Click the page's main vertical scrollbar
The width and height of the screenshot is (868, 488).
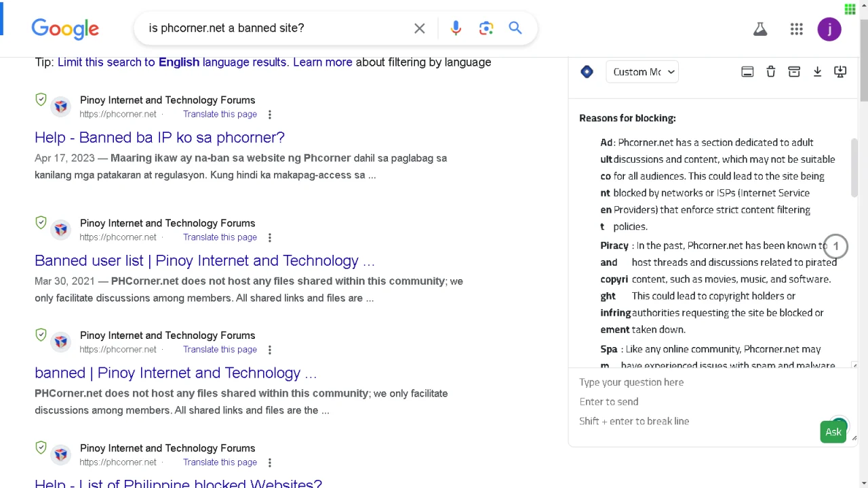pyautogui.click(x=863, y=61)
